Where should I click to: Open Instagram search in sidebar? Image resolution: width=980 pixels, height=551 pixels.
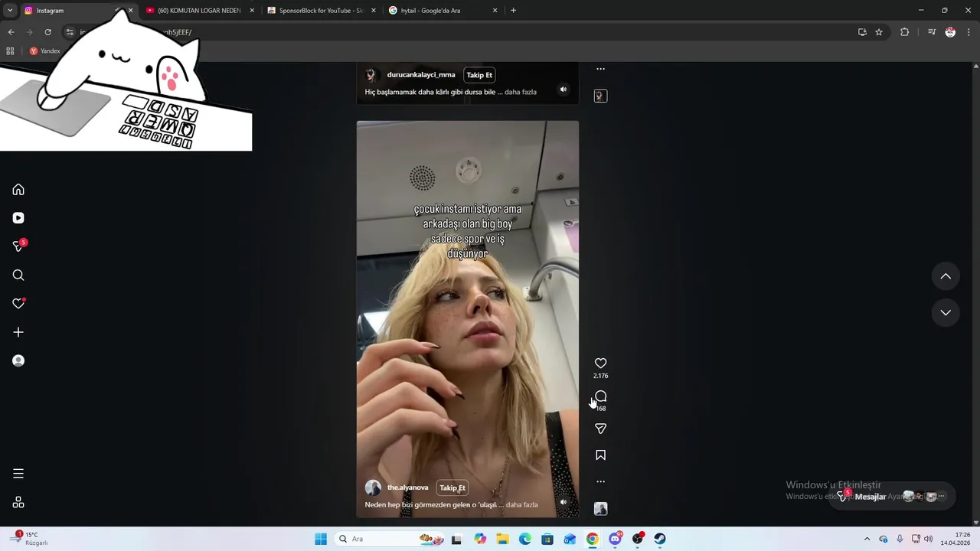tap(18, 275)
